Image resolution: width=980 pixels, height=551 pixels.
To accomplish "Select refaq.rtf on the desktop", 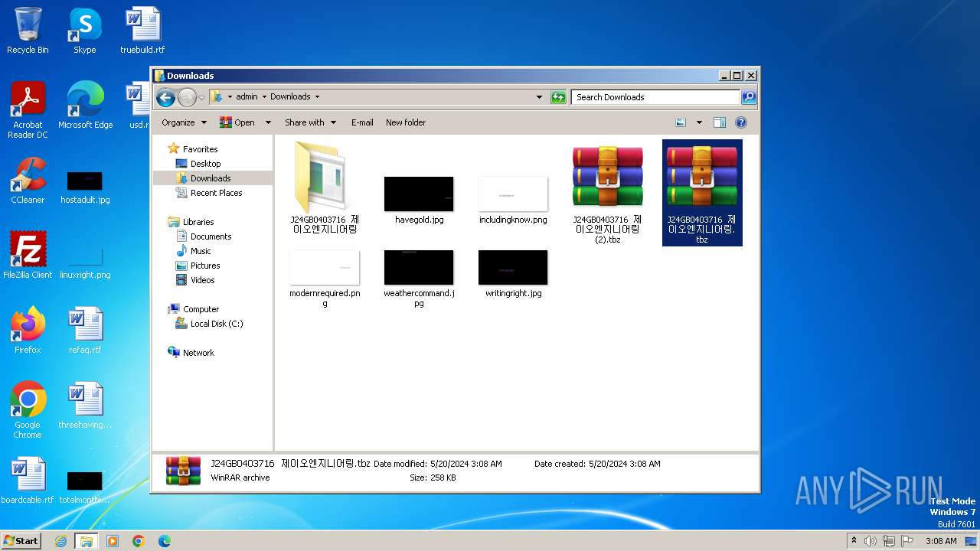I will [85, 330].
